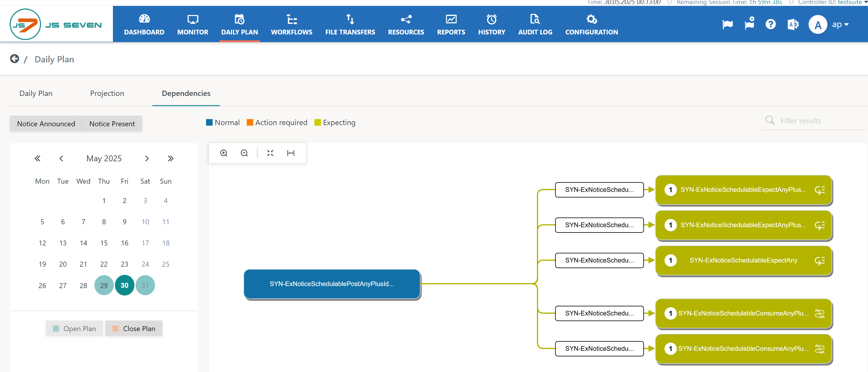The height and width of the screenshot is (372, 868).
Task: Click the fit-to-screen collapse icon
Action: pos(270,153)
